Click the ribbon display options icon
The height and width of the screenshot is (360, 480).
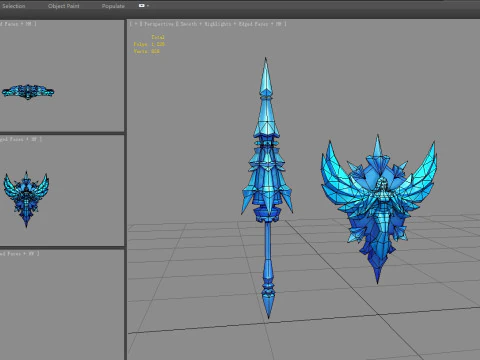click(x=142, y=6)
